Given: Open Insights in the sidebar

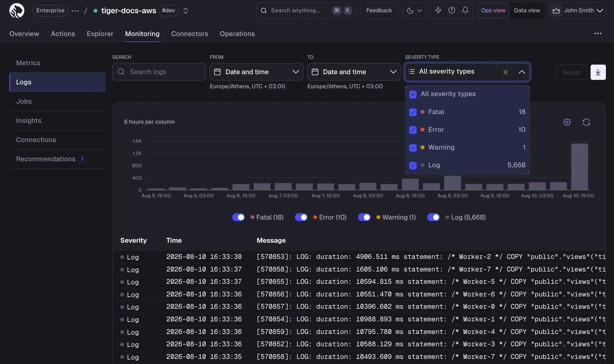Looking at the screenshot, I should [x=58, y=120].
